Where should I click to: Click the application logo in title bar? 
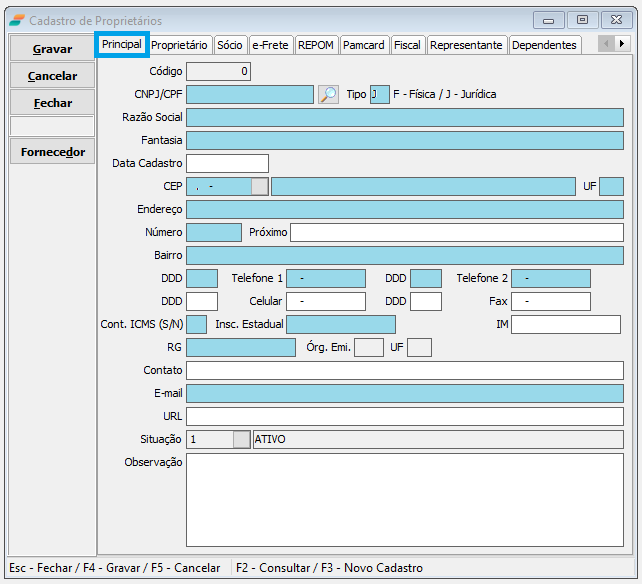pos(17,20)
